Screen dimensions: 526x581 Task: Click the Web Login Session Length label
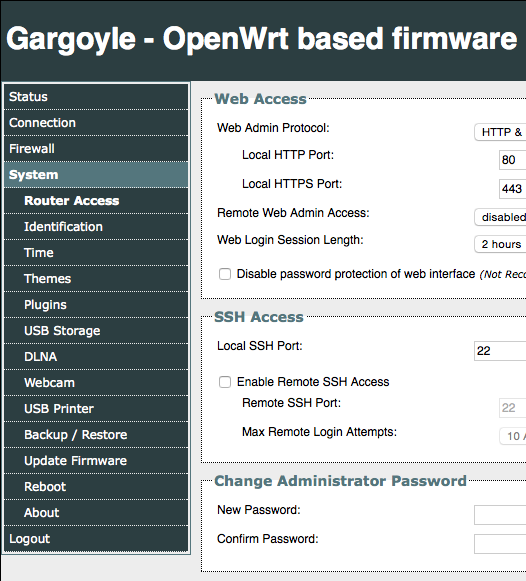click(290, 240)
